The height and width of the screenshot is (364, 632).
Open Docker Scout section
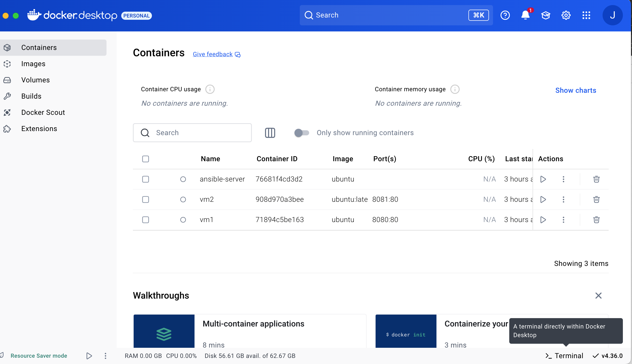[43, 112]
